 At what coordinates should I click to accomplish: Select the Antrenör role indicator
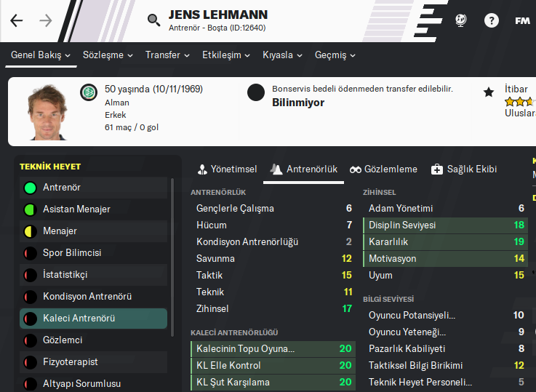point(30,188)
